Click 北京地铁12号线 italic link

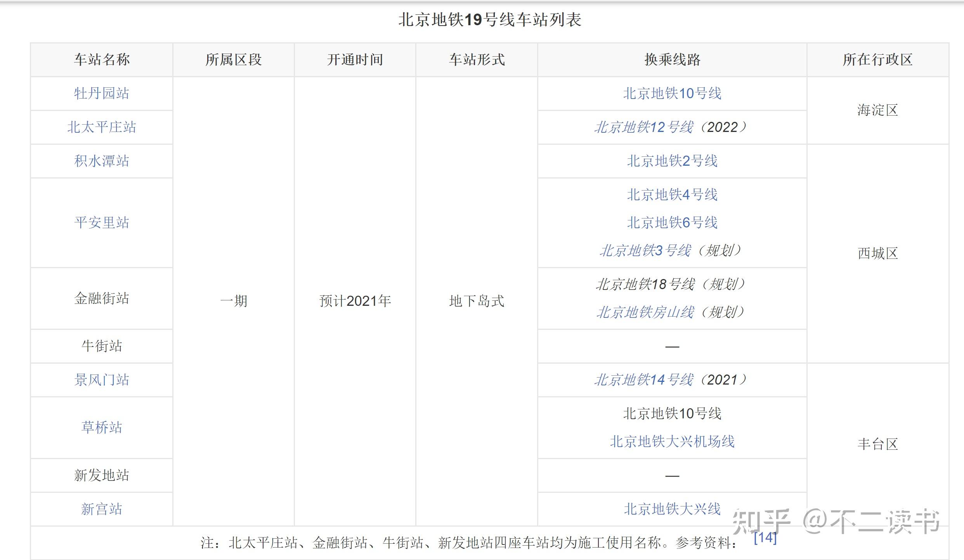(644, 127)
